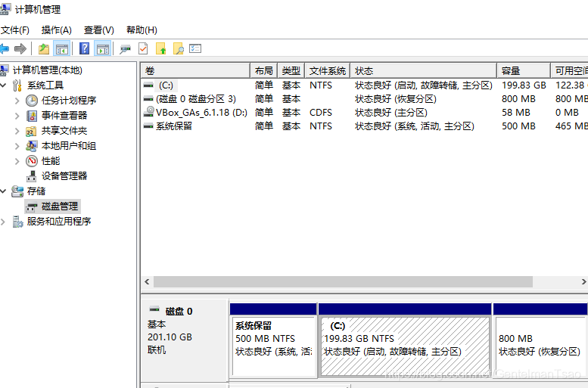Expand the 性能 node
Screen dimensions: 588x388
pyautogui.click(x=17, y=161)
